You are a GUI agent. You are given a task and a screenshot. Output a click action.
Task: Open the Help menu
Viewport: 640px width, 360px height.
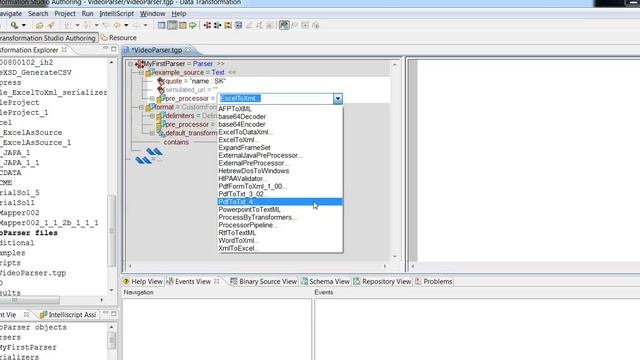(179, 13)
